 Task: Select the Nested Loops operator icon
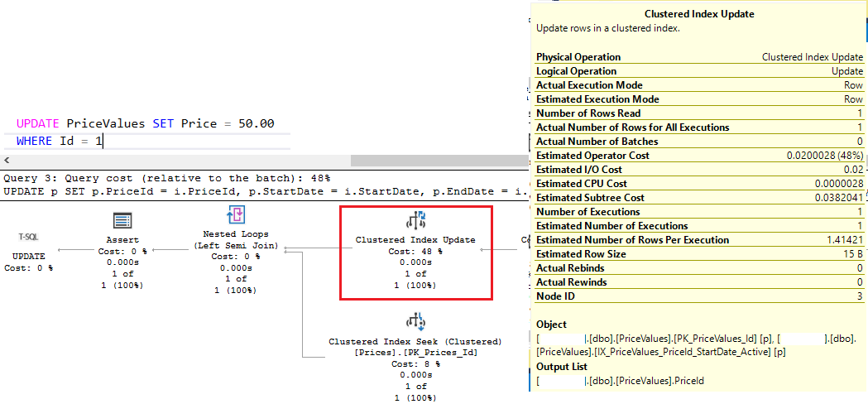coord(236,215)
